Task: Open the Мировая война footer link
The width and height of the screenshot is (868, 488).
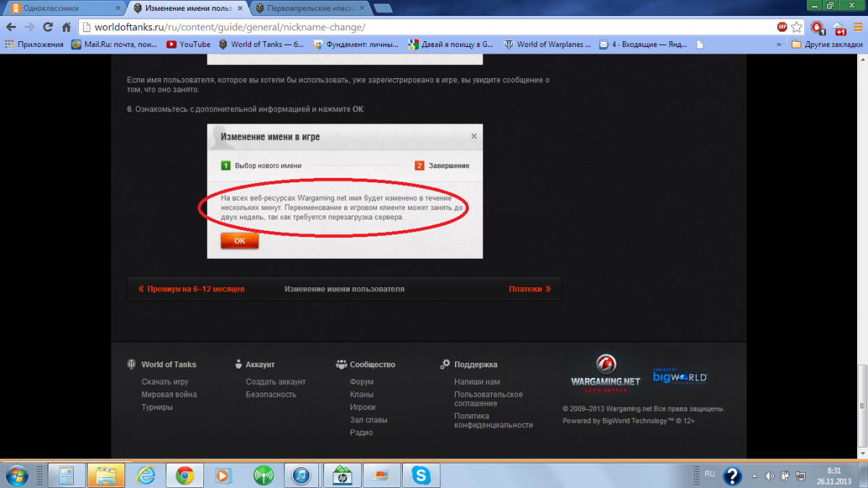Action: [x=169, y=395]
